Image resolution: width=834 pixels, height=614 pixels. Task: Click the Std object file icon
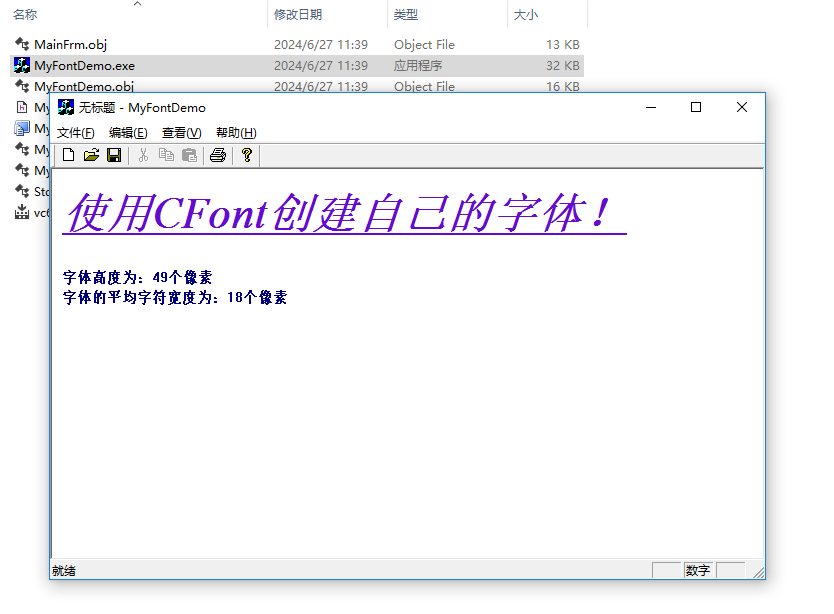click(x=22, y=191)
